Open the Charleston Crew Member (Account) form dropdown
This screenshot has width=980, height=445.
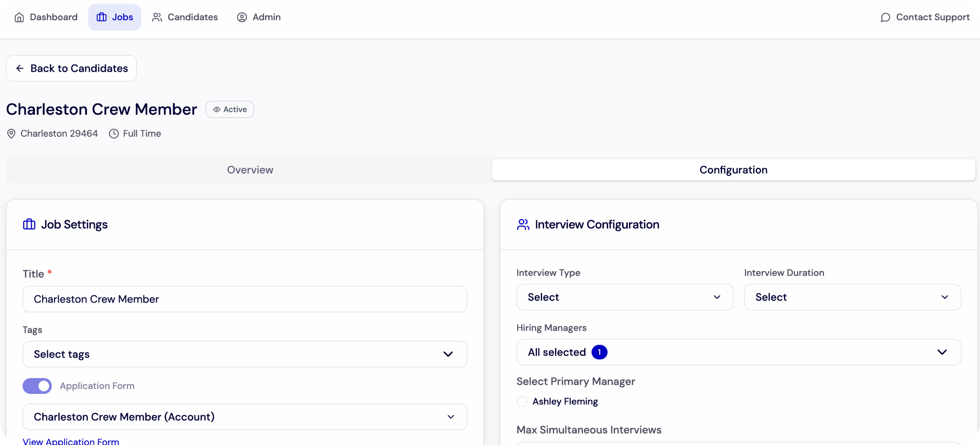pyautogui.click(x=245, y=417)
